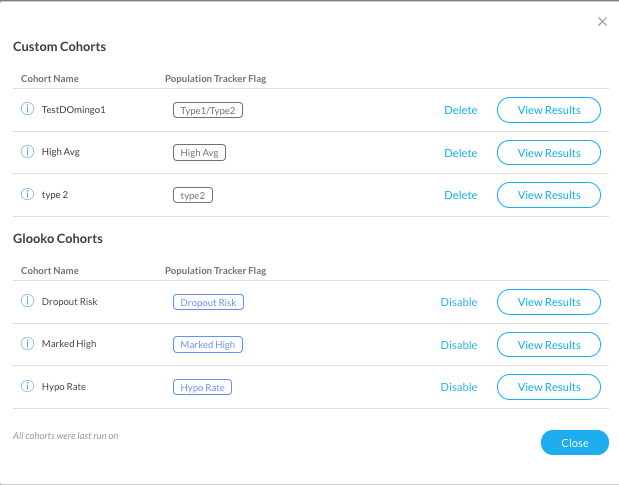Close dialog with X icon
The width and height of the screenshot is (619, 485).
tap(602, 21)
